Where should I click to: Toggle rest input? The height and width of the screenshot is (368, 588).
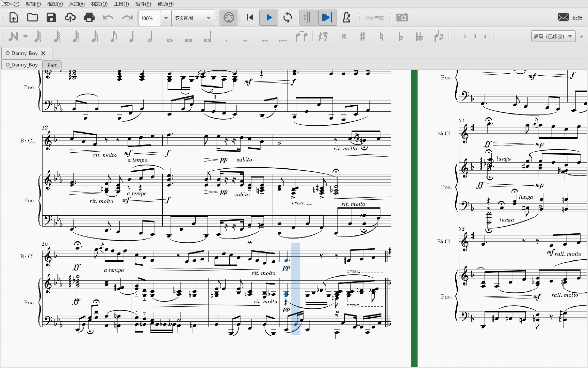click(x=323, y=36)
